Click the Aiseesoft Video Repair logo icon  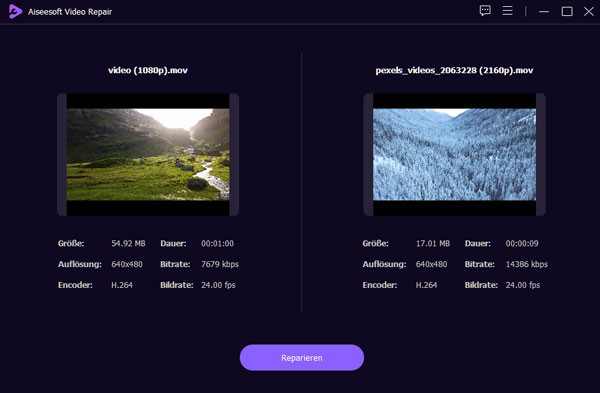15,11
